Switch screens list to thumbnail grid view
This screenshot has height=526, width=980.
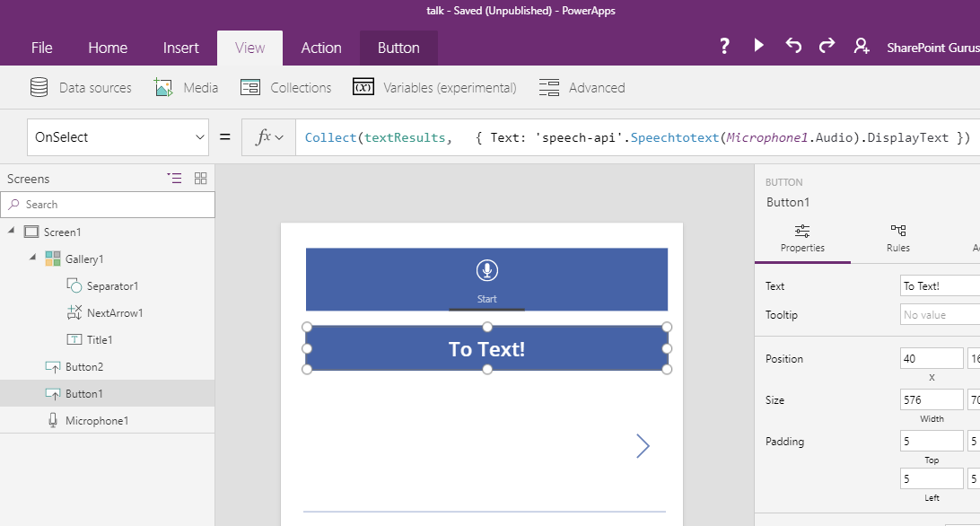(x=200, y=178)
